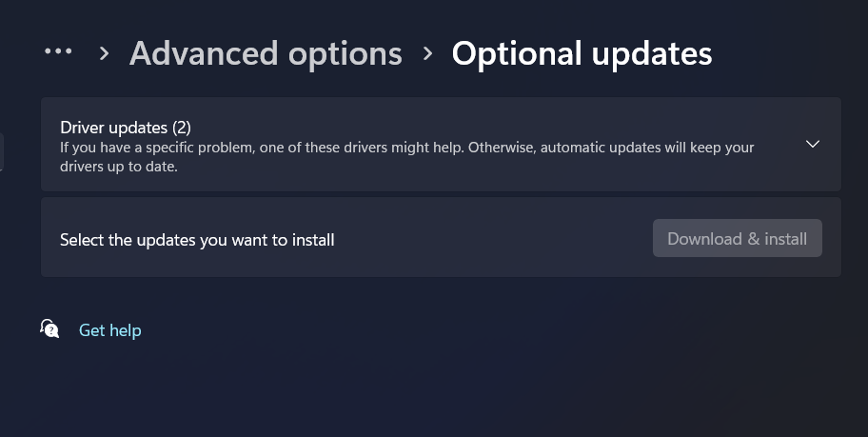Click the Driver updates (2) title
The width and height of the screenshot is (868, 437).
pos(126,127)
